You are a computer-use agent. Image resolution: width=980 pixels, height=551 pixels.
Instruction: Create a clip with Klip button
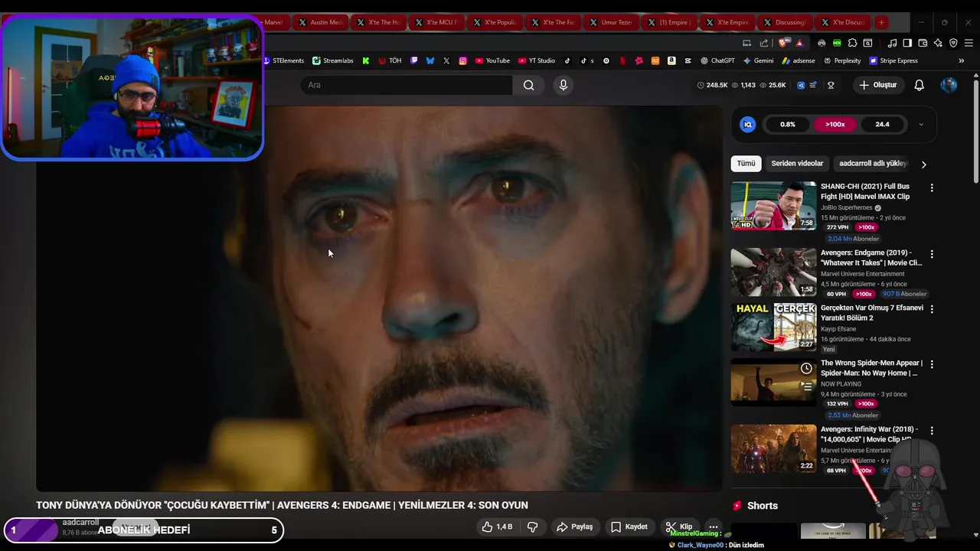click(679, 527)
